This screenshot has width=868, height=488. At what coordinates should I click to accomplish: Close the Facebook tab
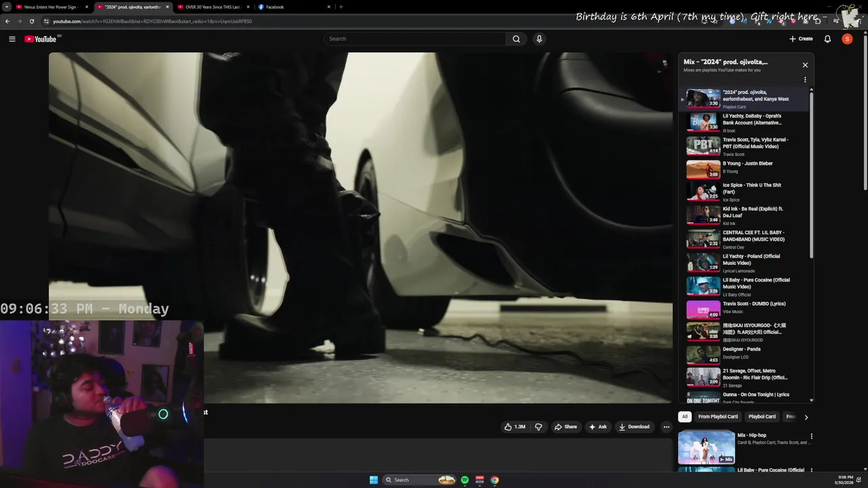point(329,7)
